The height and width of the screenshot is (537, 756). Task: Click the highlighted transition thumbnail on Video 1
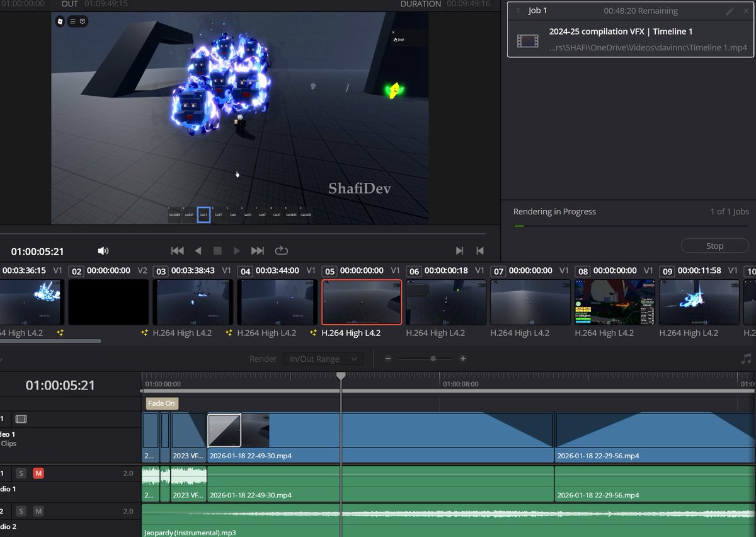point(224,430)
